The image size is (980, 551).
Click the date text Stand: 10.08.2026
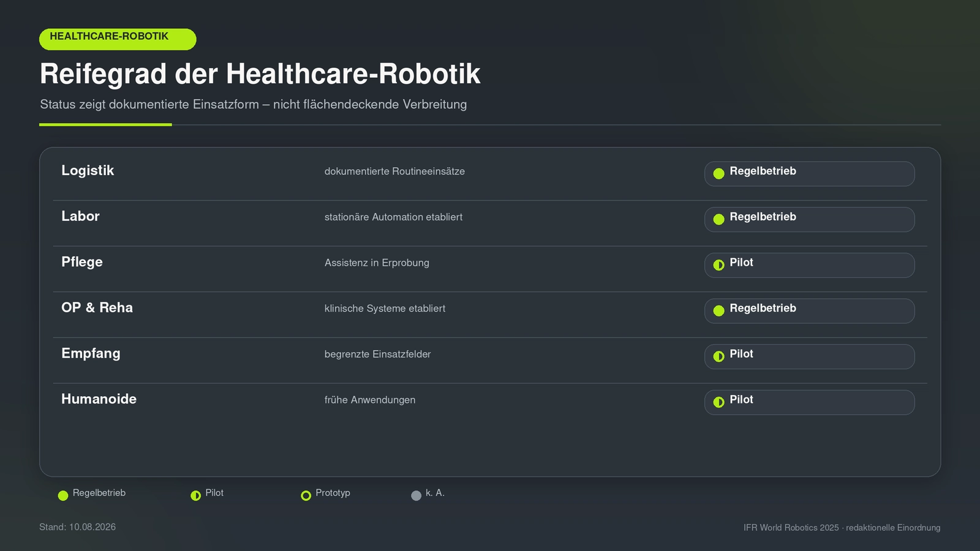[x=77, y=527]
